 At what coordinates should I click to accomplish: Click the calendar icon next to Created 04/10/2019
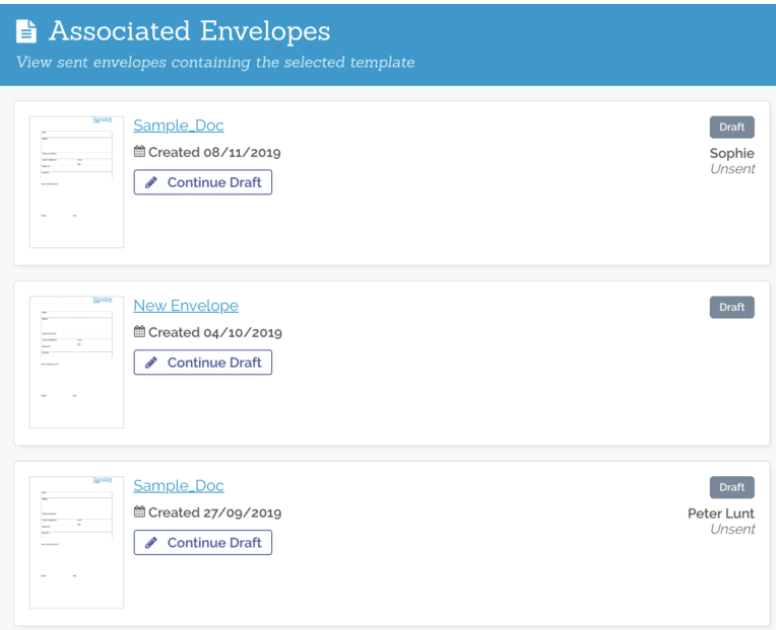coord(140,332)
